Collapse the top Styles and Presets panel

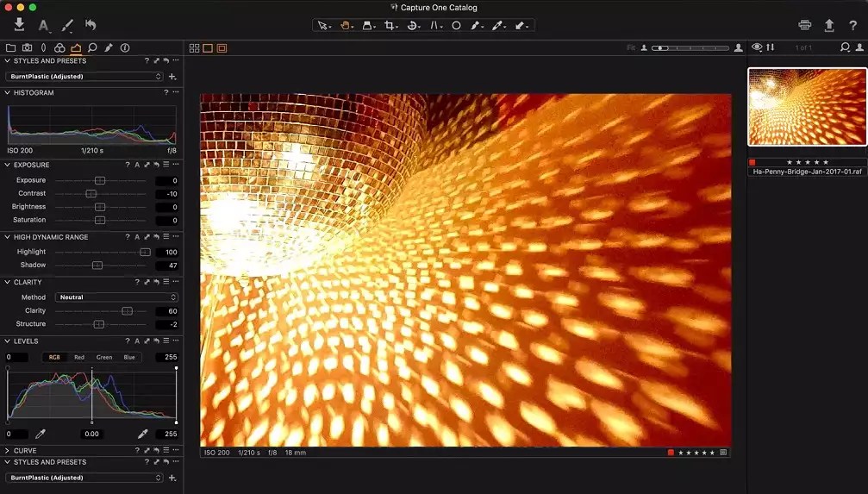[x=7, y=61]
